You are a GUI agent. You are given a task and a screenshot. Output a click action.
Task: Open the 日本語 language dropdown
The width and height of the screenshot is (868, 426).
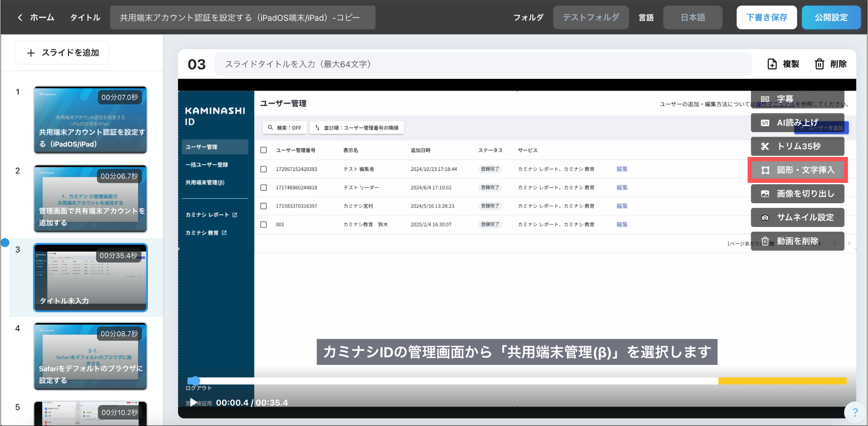(693, 17)
